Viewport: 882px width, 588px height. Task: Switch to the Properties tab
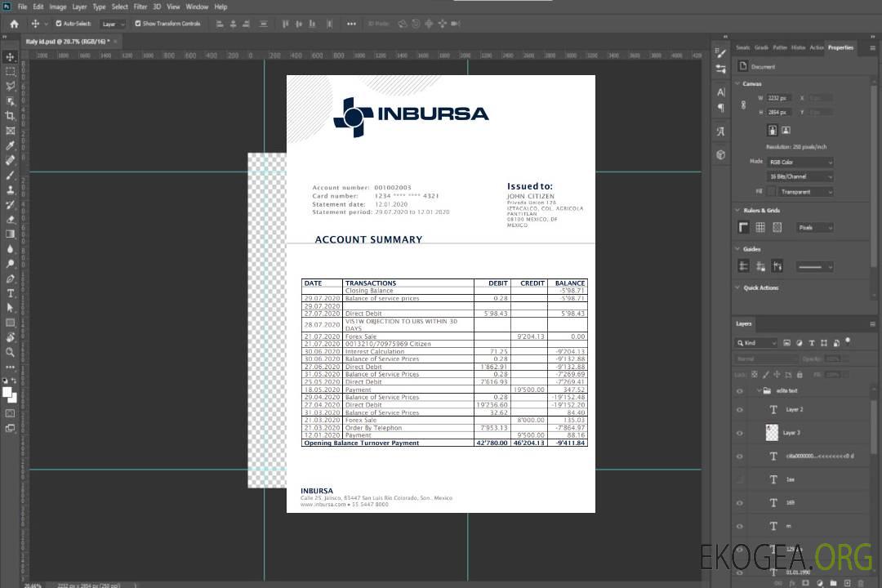point(840,48)
